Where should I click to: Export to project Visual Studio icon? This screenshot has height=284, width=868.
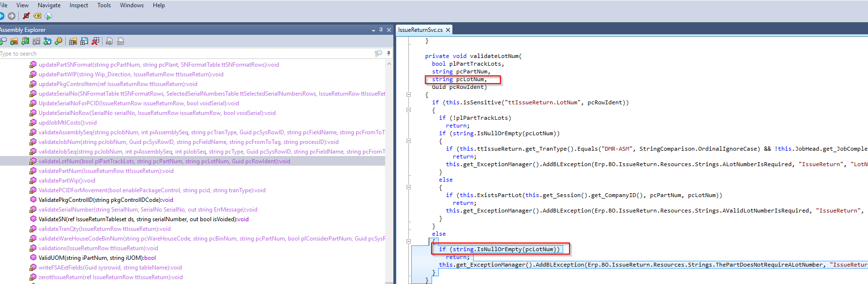click(109, 41)
